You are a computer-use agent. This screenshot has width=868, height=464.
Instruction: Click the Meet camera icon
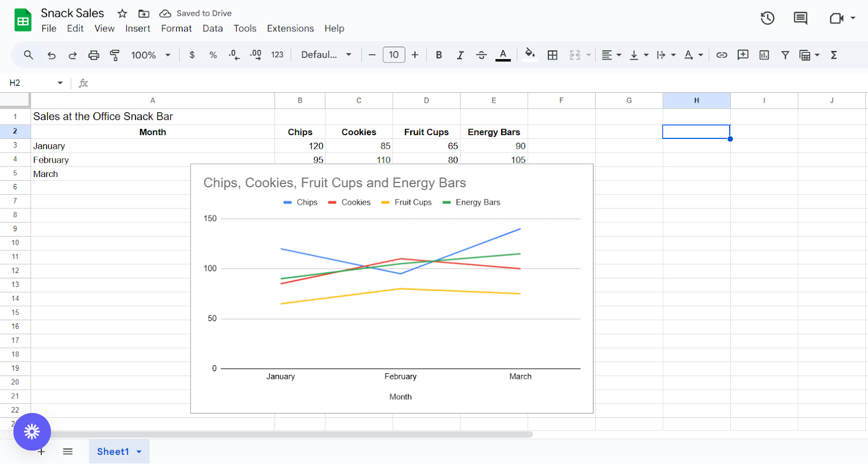[x=837, y=18]
